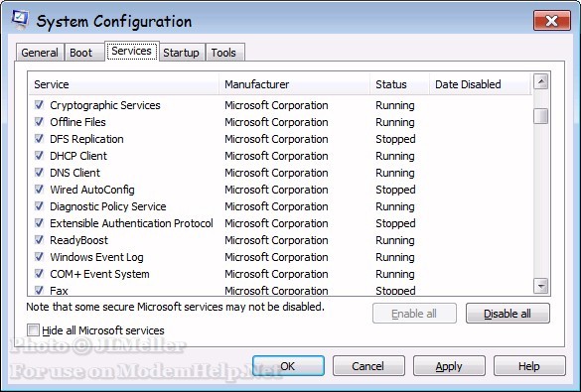Viewport: 581px width, 392px height.
Task: Click the Date Disabled column header
Action: tap(481, 84)
